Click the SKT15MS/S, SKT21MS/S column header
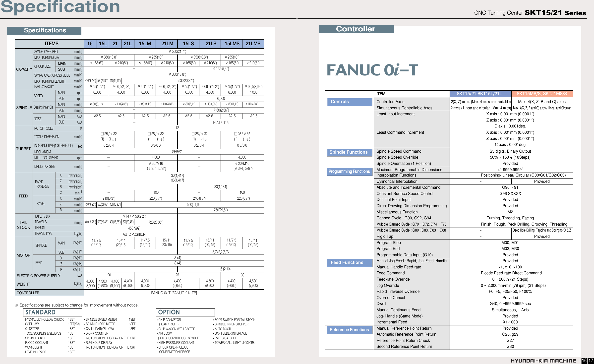594x364 pixels. tap(542, 94)
